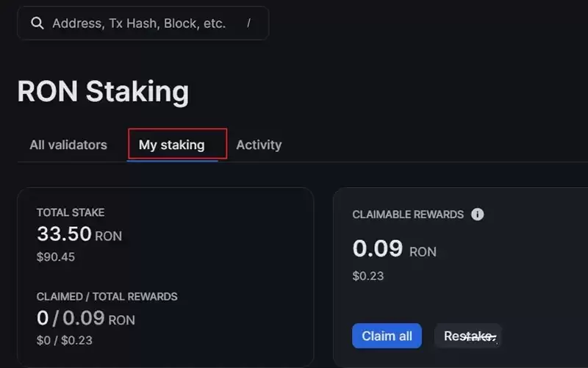Click the blue underline beneath My staking
This screenshot has width=588, height=368.
[x=172, y=160]
